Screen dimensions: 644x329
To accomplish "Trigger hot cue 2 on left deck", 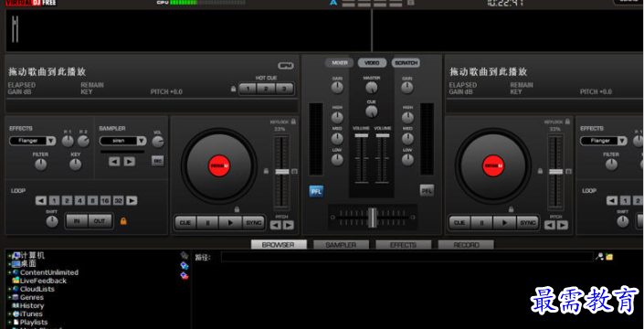I will [x=266, y=89].
